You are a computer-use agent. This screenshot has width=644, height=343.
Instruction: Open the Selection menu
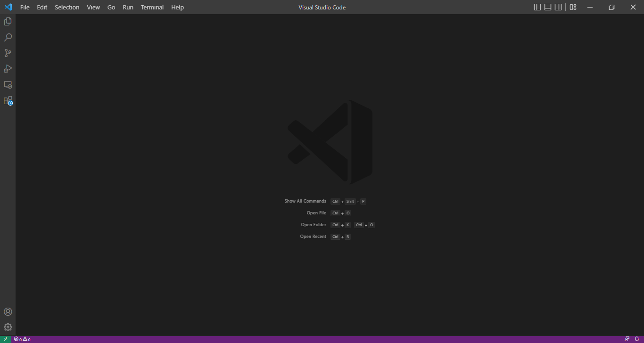pyautogui.click(x=66, y=7)
